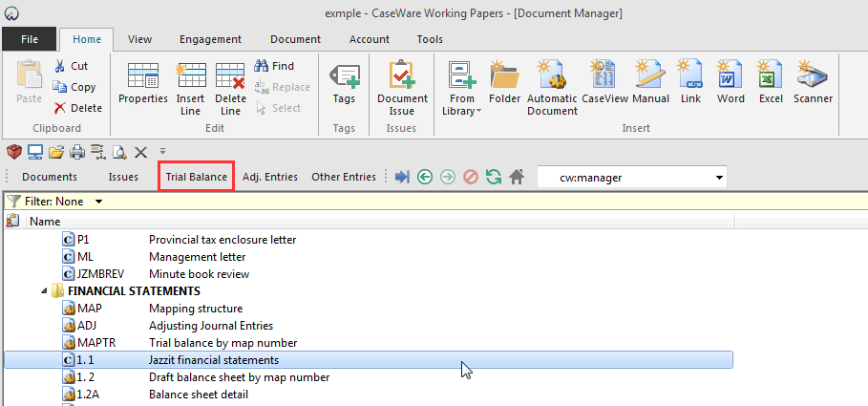The image size is (868, 406).
Task: Switch to the Documents view
Action: (50, 178)
